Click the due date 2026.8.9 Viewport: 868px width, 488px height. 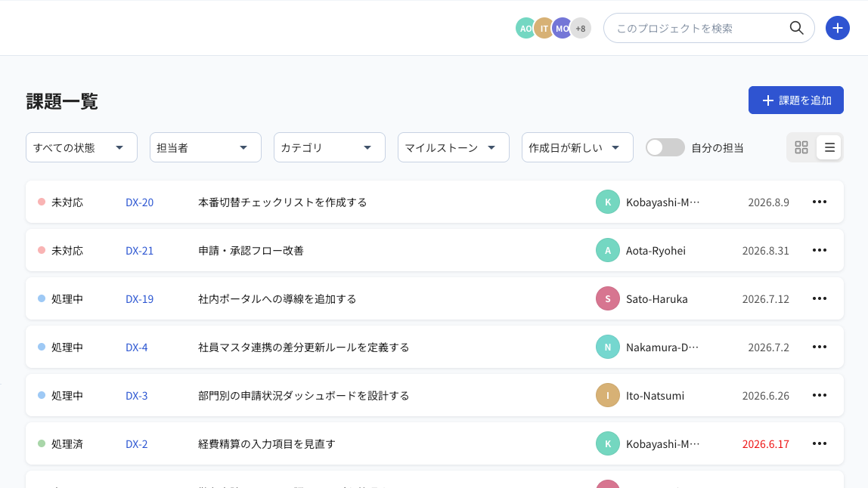coord(768,202)
